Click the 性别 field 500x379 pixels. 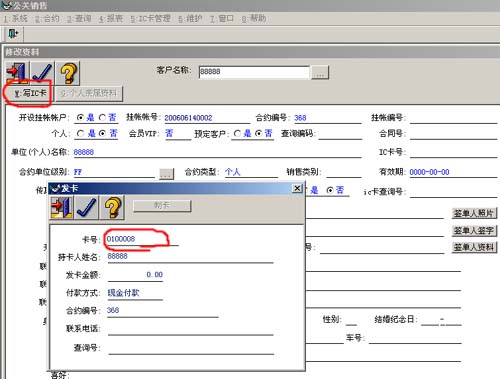351,320
